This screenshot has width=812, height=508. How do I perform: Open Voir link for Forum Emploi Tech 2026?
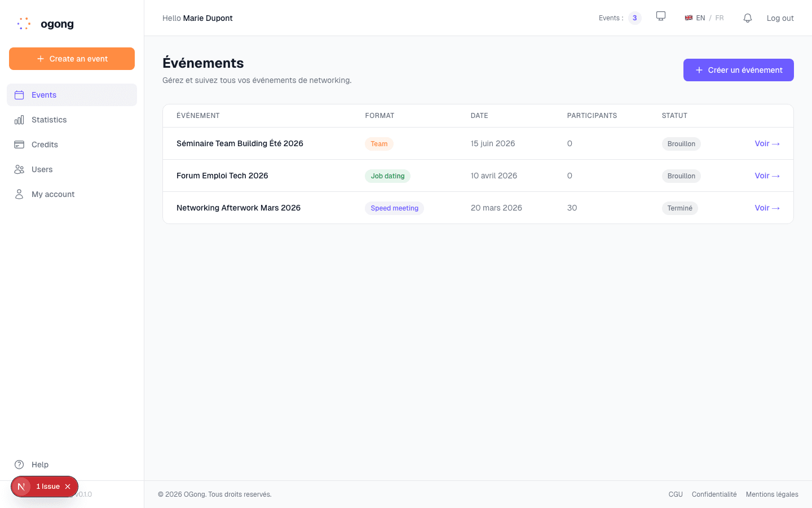[767, 176]
